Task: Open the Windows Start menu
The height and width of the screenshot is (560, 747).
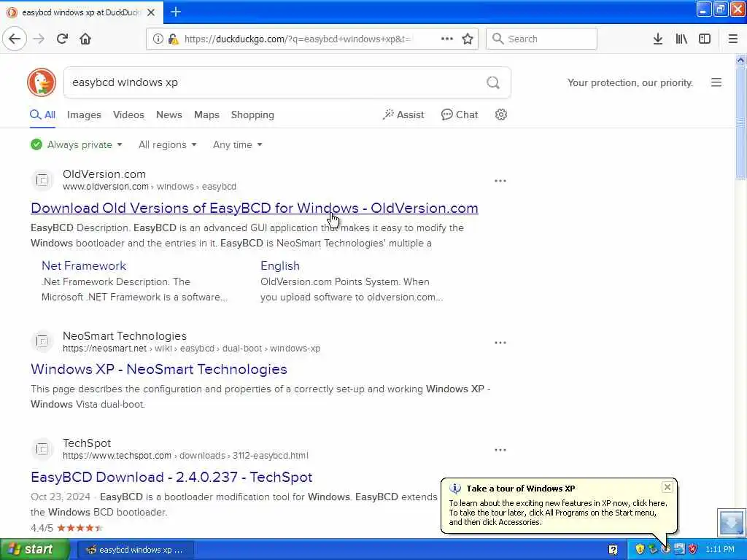Action: click(x=35, y=550)
